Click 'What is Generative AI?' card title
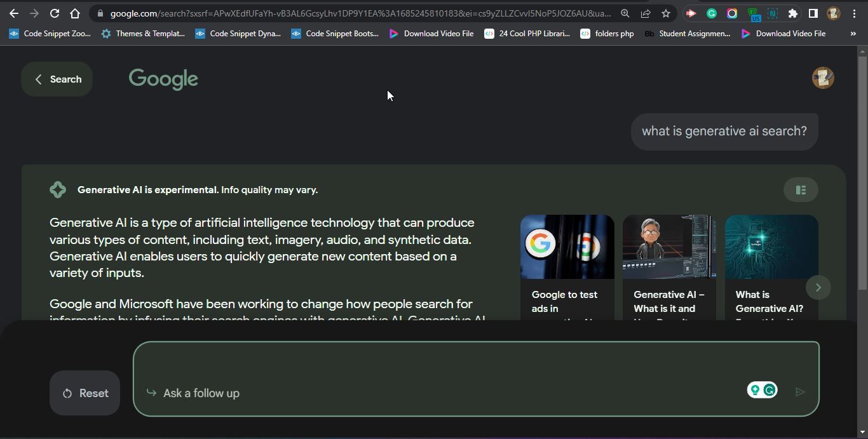This screenshot has height=439, width=868. click(x=769, y=302)
